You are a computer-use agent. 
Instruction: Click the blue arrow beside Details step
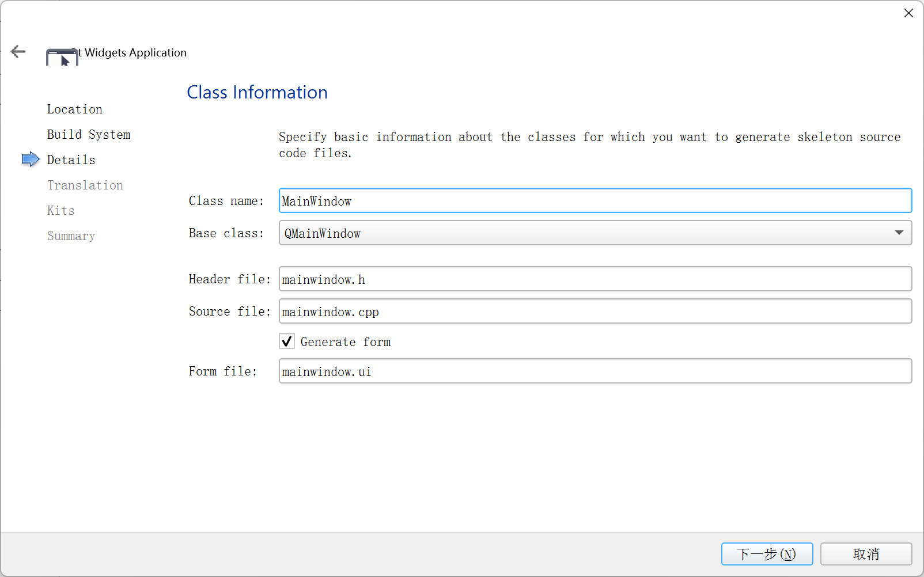point(31,160)
